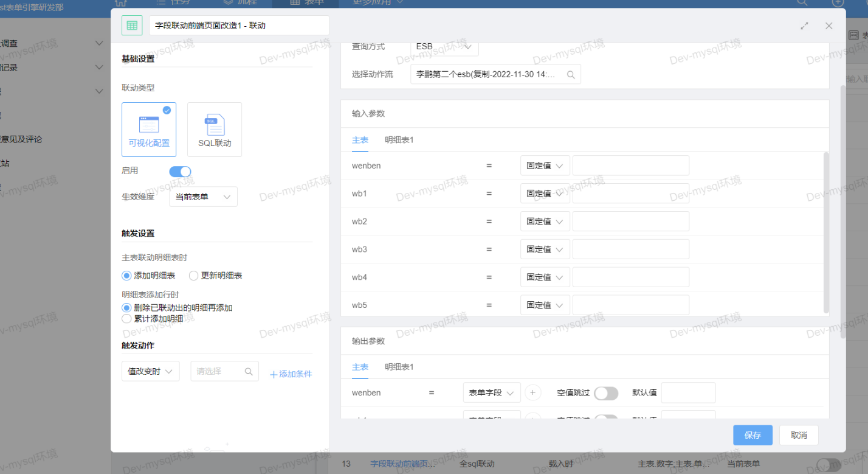This screenshot has width=868, height=474.
Task: Select the SQL联动 linkage type card
Action: point(215,130)
